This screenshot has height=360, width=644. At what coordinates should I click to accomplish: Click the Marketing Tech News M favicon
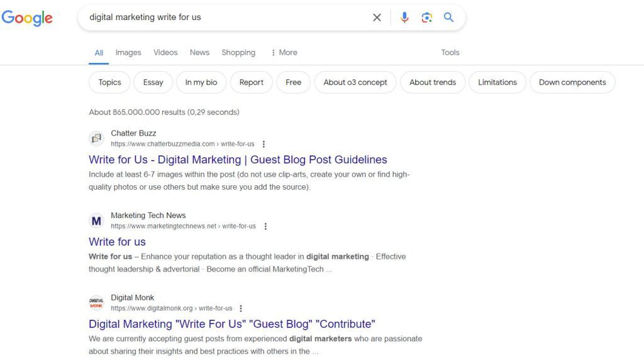coord(96,221)
